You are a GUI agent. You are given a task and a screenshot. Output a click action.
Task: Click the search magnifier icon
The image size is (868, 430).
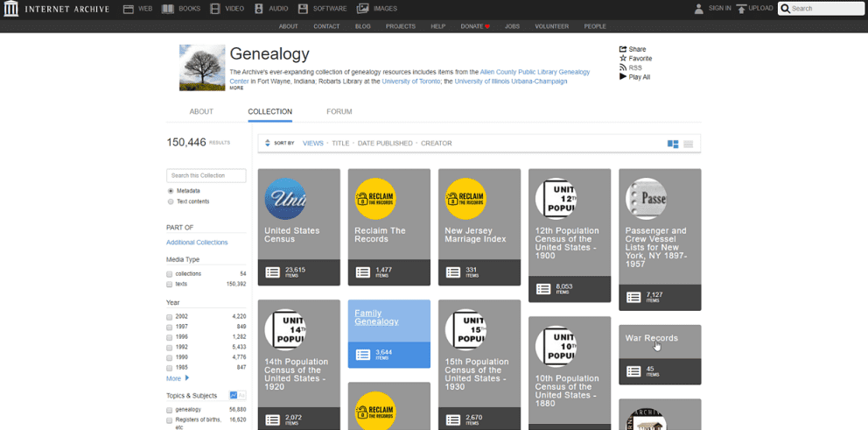point(785,8)
